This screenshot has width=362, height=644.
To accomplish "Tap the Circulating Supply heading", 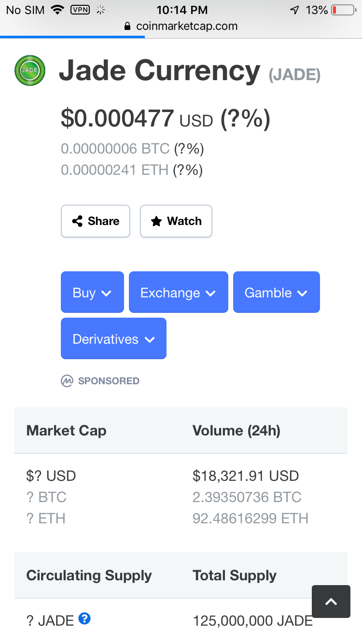I will [89, 575].
